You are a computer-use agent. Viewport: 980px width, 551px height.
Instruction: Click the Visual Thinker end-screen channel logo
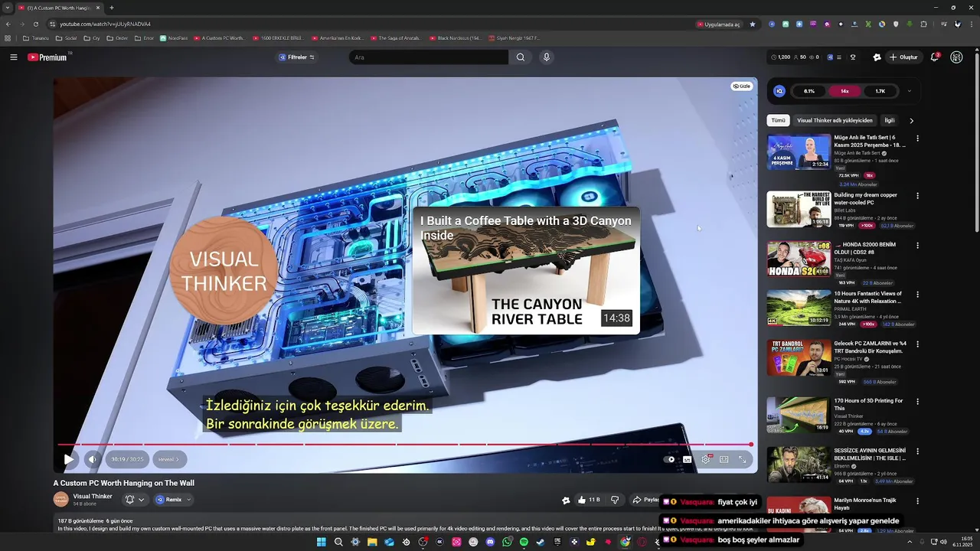(x=224, y=271)
